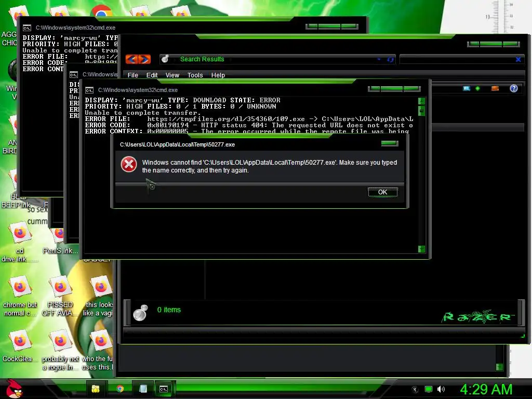
Task: Click the 'DISPLAY: marcy-wu' line in front cmd
Action: point(182,100)
